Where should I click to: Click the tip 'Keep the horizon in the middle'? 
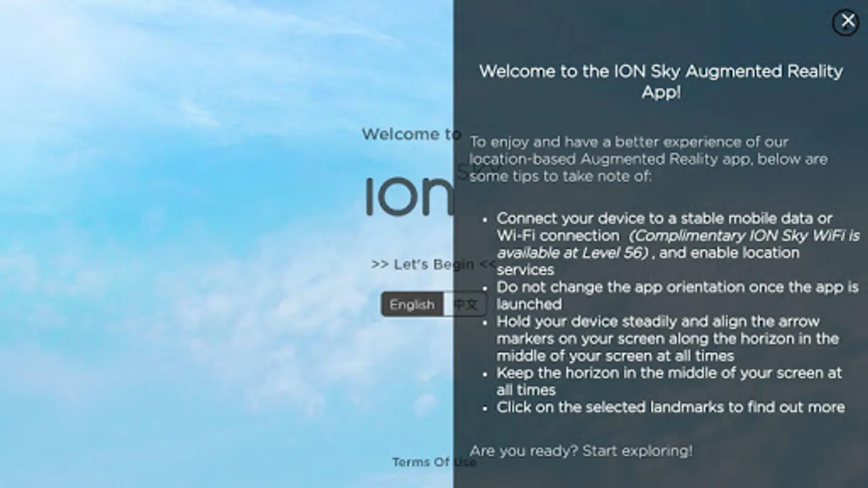pos(669,381)
